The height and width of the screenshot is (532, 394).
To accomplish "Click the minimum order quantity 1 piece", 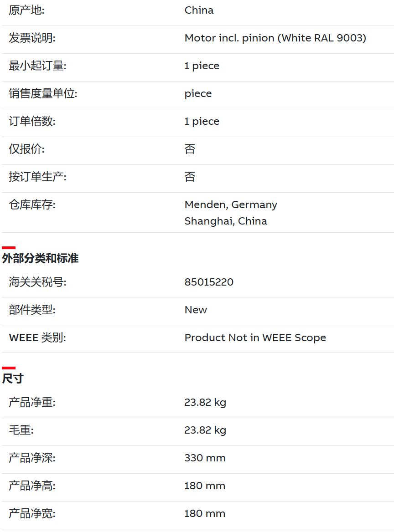I will 202,66.
